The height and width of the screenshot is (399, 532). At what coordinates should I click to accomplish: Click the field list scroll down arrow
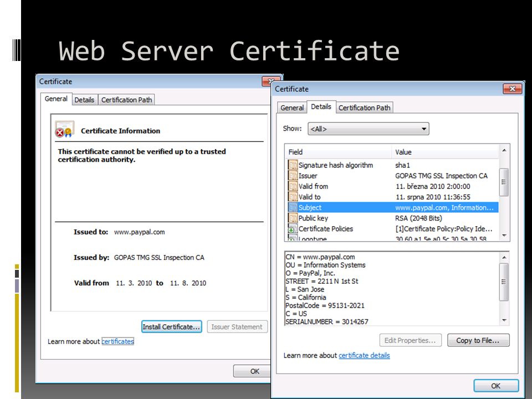tap(504, 235)
